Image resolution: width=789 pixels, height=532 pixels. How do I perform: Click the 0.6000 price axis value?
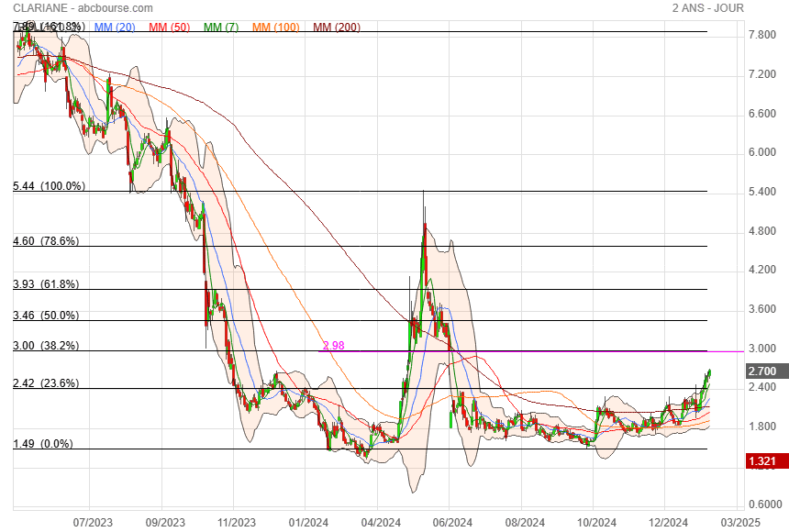coord(765,504)
